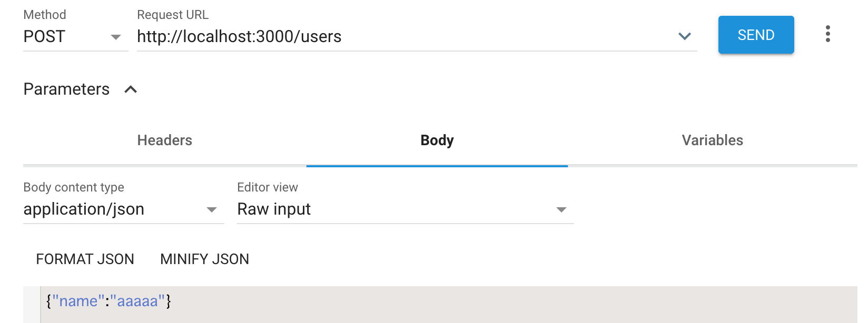Click the editor line gutter
868x323 pixels.
[x=32, y=304]
